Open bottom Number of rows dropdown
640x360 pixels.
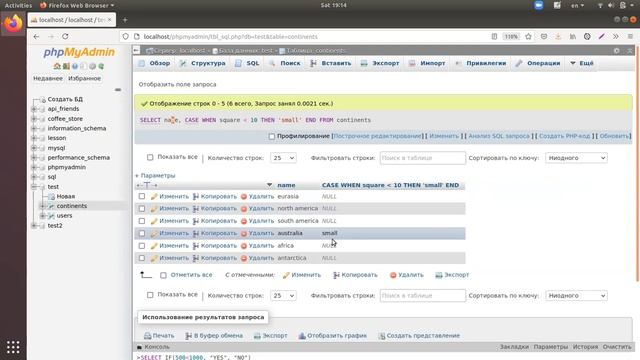point(283,296)
